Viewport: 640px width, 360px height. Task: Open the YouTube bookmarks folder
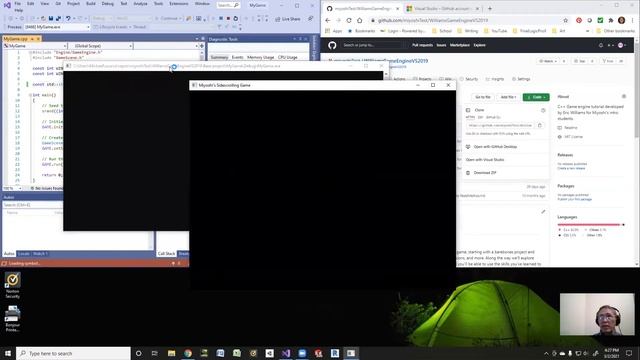496,31
